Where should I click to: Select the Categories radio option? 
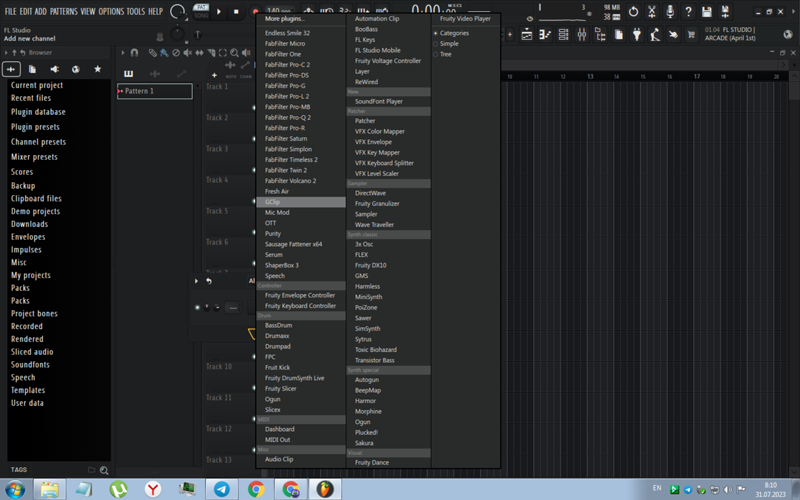pos(452,33)
